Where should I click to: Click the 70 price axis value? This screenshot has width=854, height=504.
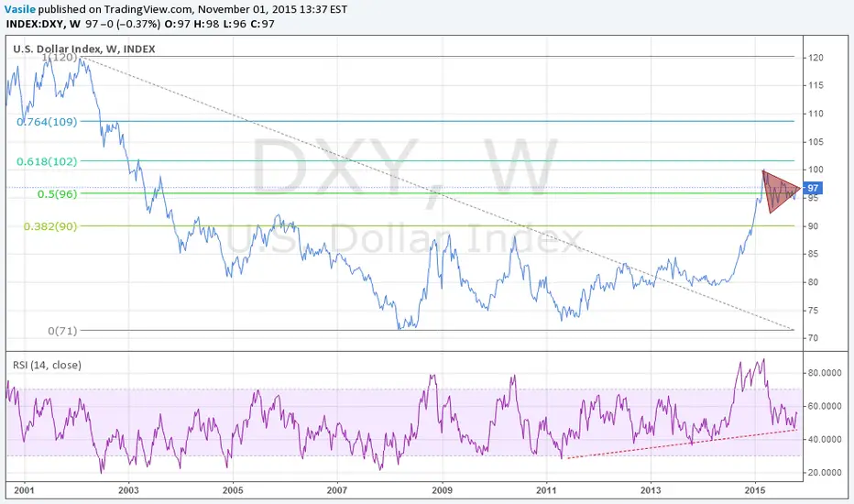pos(813,338)
